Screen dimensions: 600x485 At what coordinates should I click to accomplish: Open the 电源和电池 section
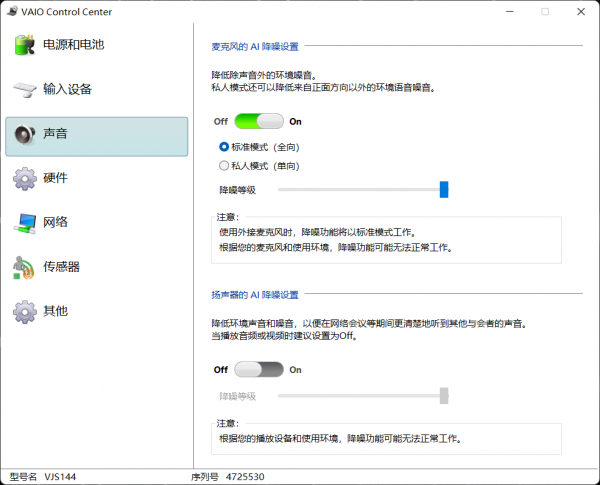pos(96,45)
